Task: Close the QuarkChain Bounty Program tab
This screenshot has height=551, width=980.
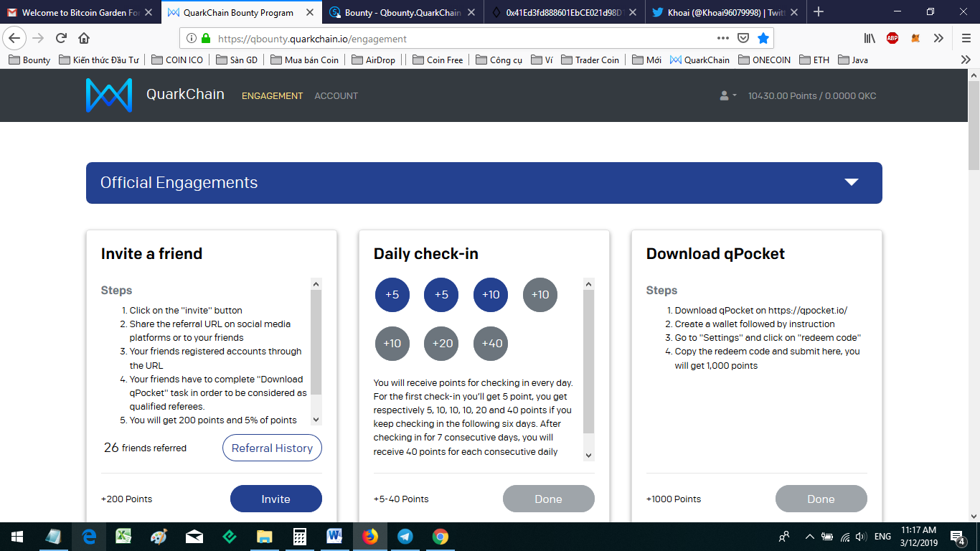Action: tap(311, 12)
